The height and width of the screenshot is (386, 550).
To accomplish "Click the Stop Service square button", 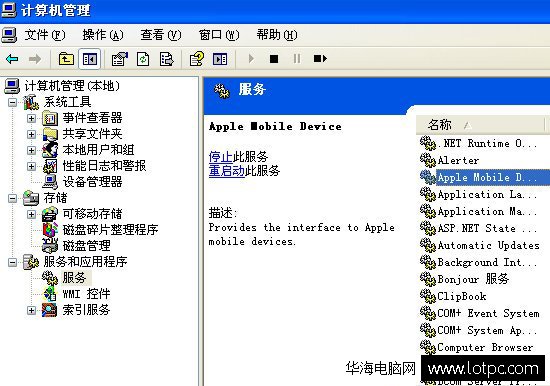I will 274,59.
